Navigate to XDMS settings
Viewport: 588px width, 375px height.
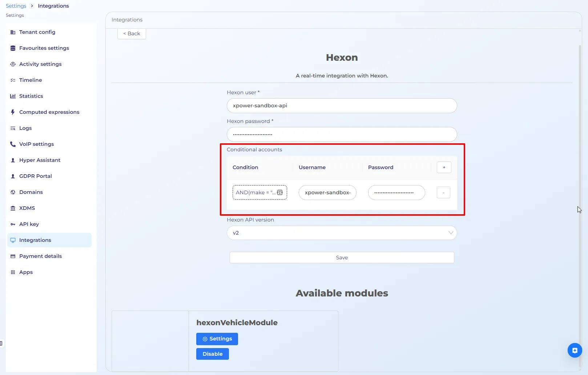pos(49,208)
